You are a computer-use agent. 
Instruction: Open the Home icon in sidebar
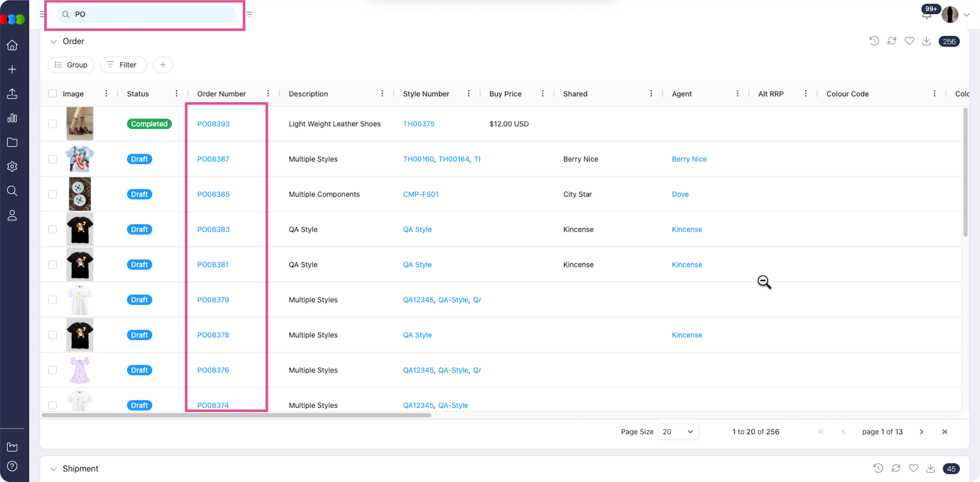(x=12, y=45)
